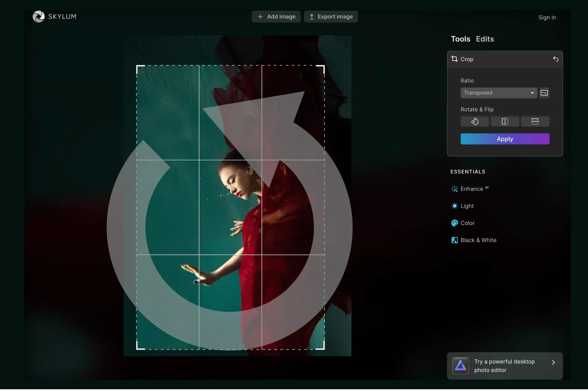Click the Enhance sparkle icon
Image resolution: width=588 pixels, height=391 pixels.
point(454,189)
